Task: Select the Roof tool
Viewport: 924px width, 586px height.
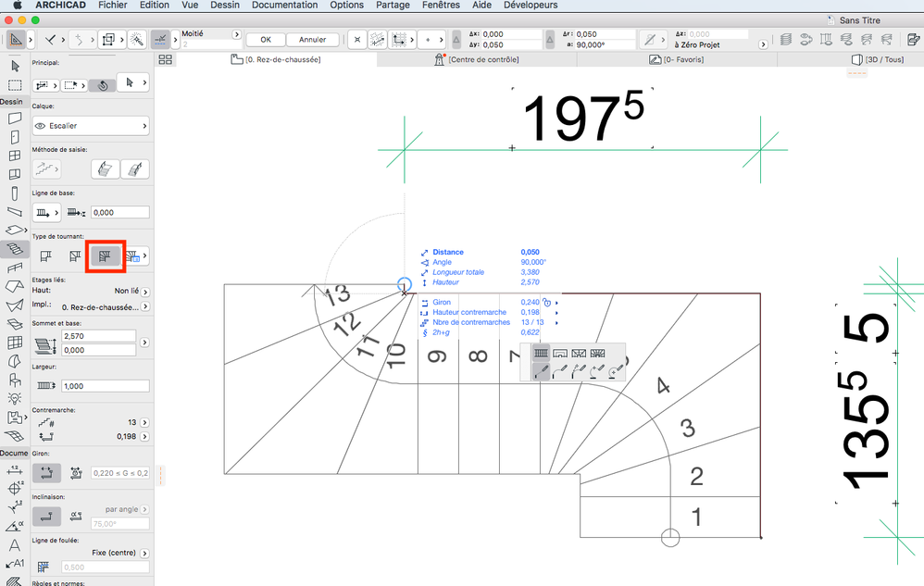Action: [x=15, y=287]
